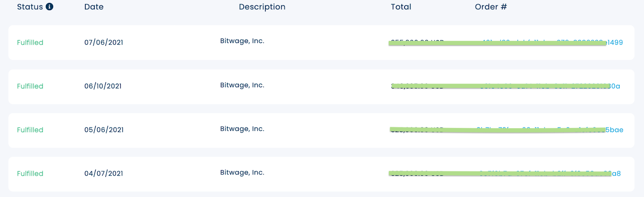
Task: Click Bitwage, Inc. in 07/06/2021 row
Action: pyautogui.click(x=242, y=41)
